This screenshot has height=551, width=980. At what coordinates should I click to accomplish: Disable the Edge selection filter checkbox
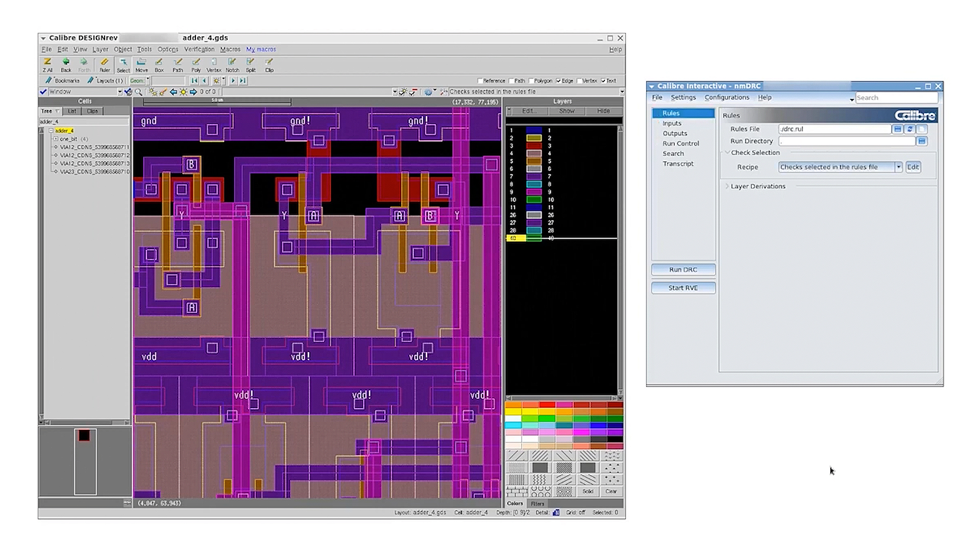pyautogui.click(x=558, y=81)
